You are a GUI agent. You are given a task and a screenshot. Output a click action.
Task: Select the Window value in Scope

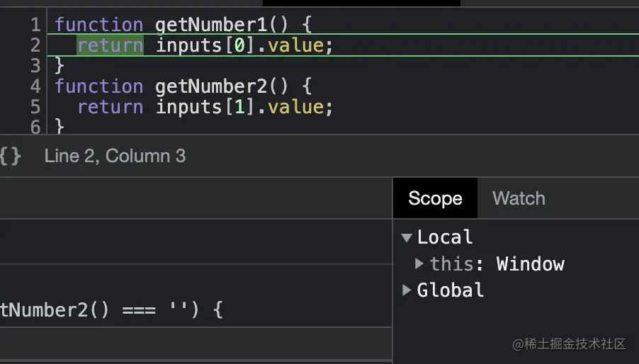[x=530, y=264]
